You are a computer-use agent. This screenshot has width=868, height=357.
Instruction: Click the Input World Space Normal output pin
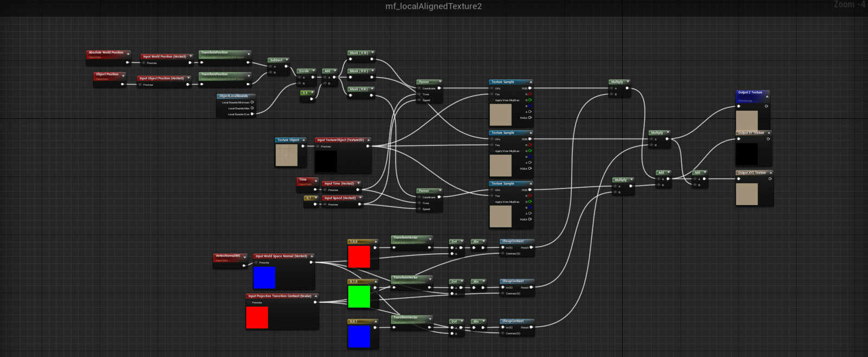(x=311, y=262)
